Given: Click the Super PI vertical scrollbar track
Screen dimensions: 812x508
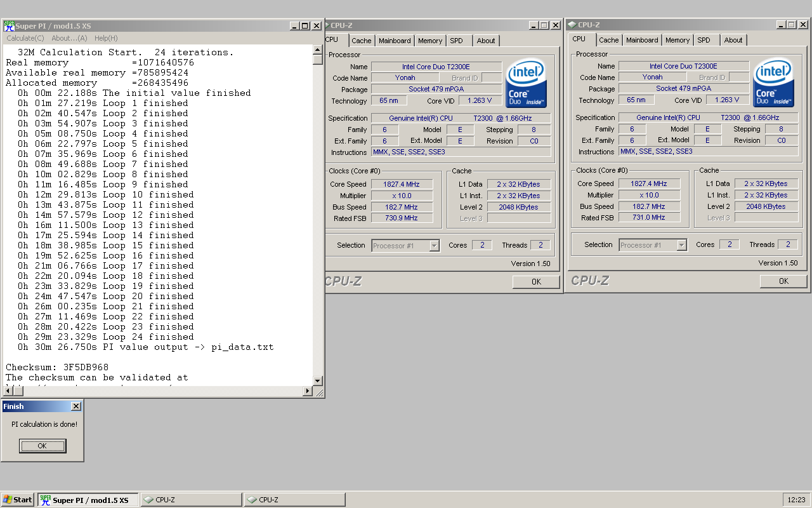Looking at the screenshot, I should coord(318,220).
